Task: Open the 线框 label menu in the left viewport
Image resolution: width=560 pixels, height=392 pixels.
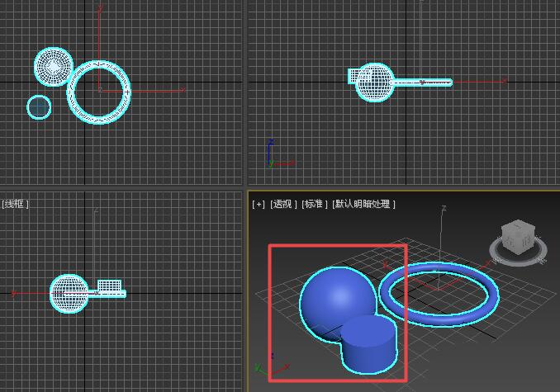Action: 15,204
